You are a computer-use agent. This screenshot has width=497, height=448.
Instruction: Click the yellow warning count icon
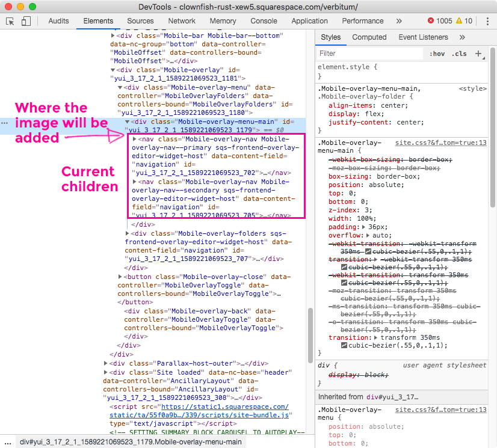coord(458,21)
